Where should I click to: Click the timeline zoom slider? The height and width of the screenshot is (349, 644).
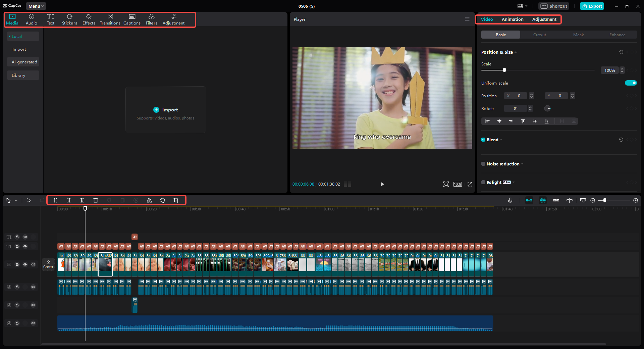coord(604,200)
